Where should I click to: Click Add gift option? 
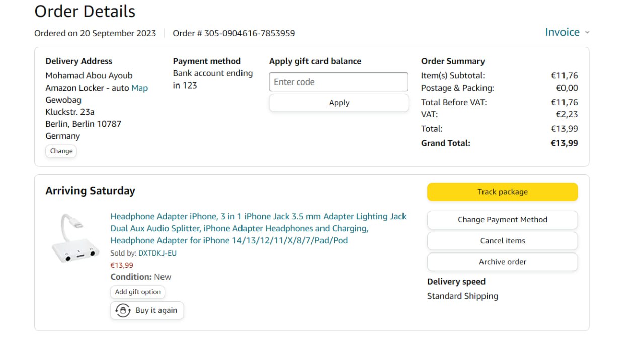coord(138,292)
